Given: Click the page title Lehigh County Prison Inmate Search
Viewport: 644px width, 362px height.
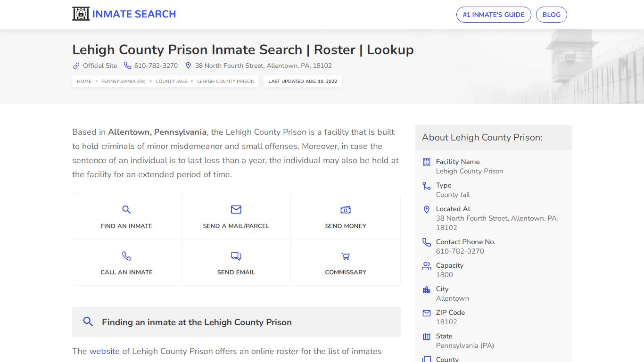Looking at the screenshot, I should [x=243, y=49].
